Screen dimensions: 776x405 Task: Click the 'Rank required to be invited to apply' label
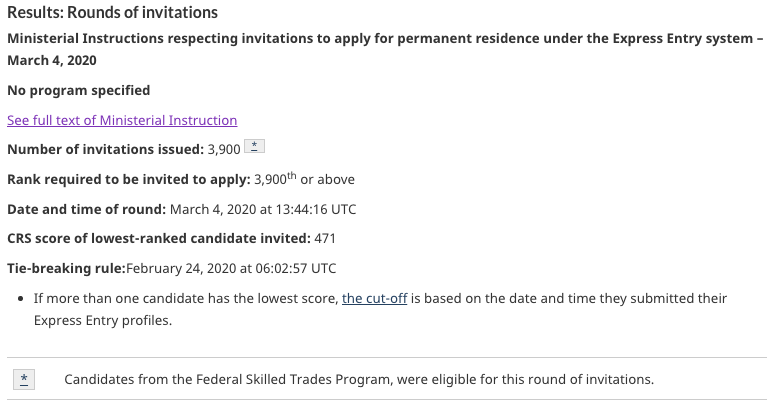click(x=128, y=179)
